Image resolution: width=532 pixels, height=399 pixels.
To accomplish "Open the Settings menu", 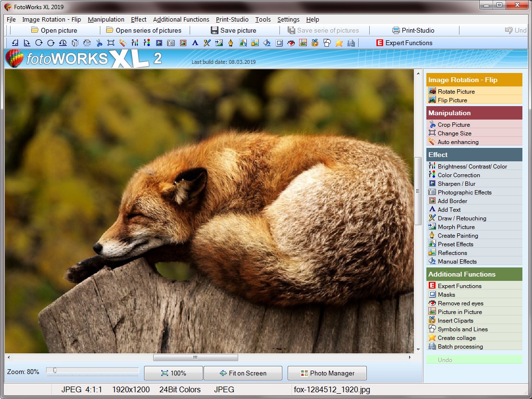I will (288, 20).
